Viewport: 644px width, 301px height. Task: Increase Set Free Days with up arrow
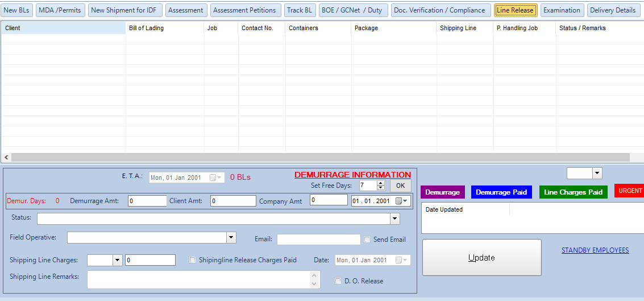[381, 183]
